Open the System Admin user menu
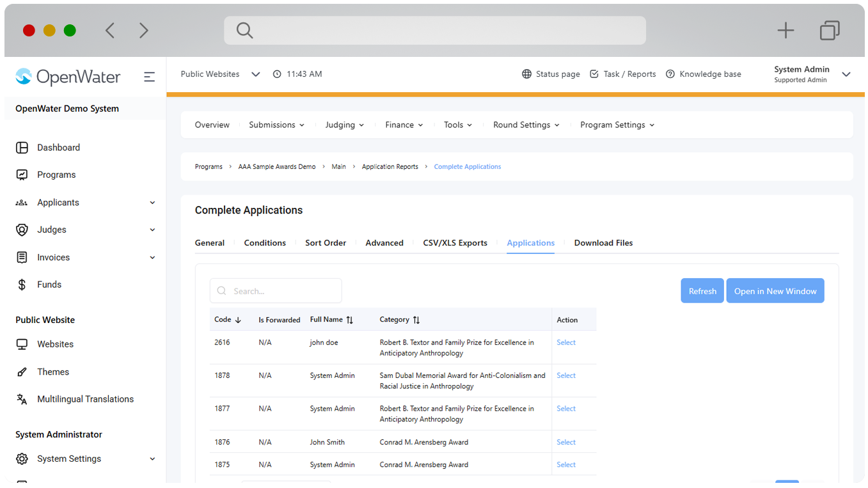This screenshot has width=868, height=488. coord(812,74)
